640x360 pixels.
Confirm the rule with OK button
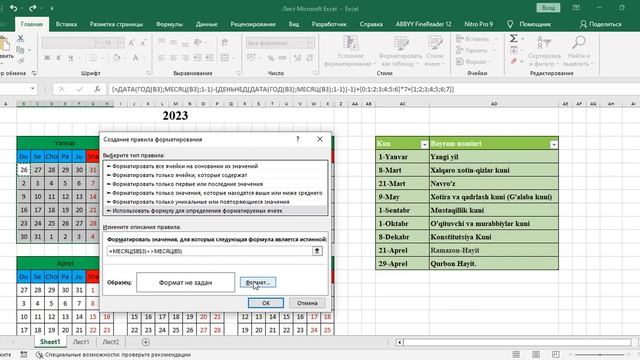click(266, 303)
